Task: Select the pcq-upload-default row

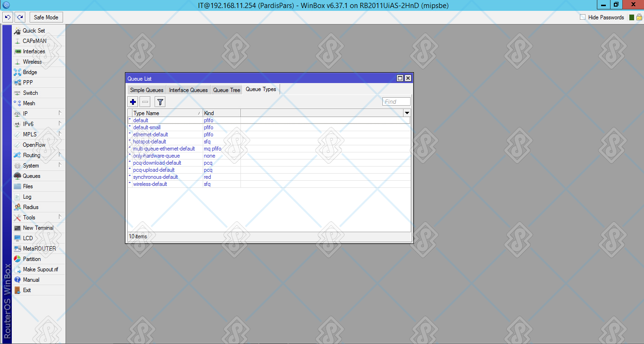Action: pos(269,170)
